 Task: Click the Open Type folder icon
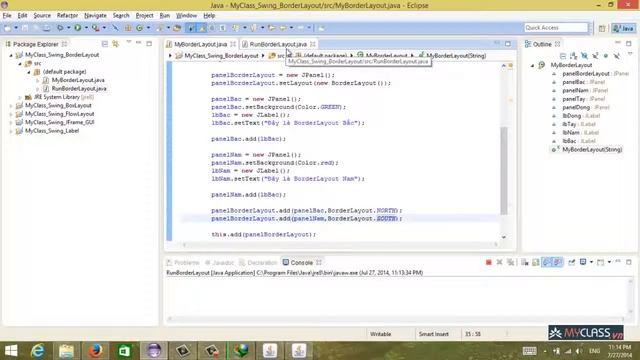(177, 28)
